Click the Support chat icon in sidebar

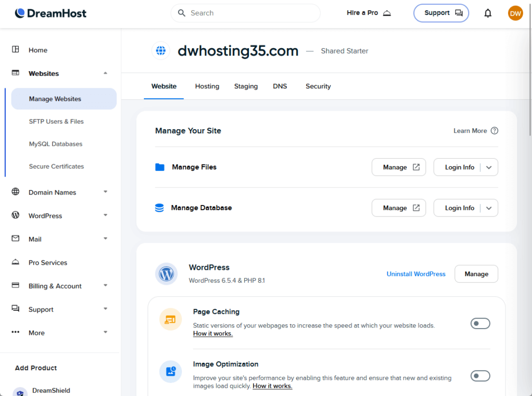click(x=16, y=308)
